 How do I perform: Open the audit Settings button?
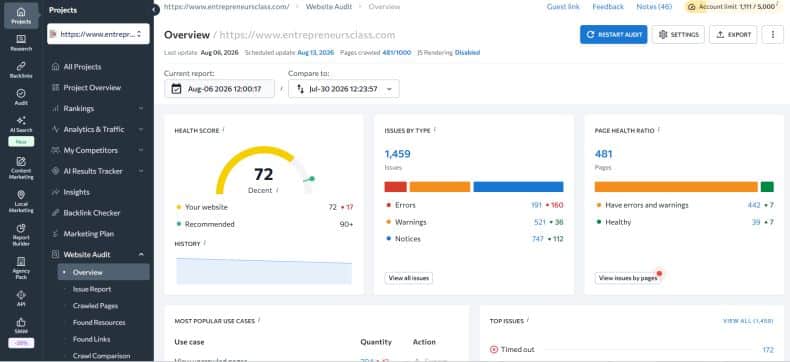tap(678, 35)
